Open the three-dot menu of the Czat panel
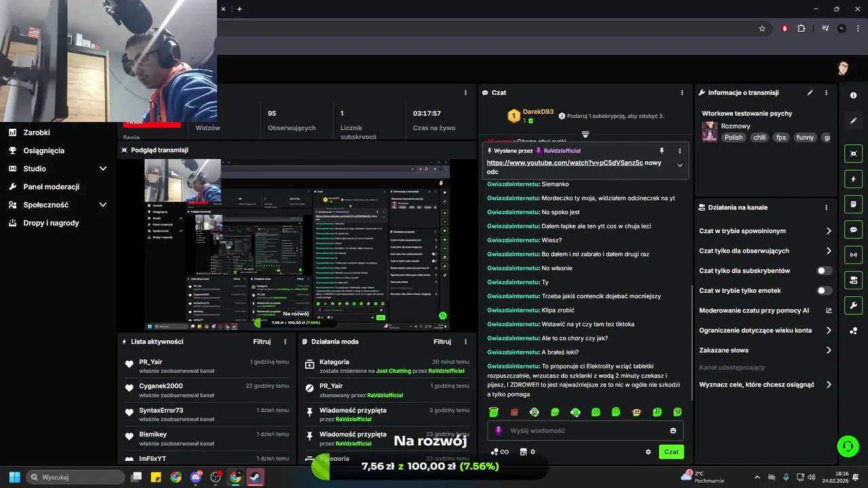 [682, 93]
